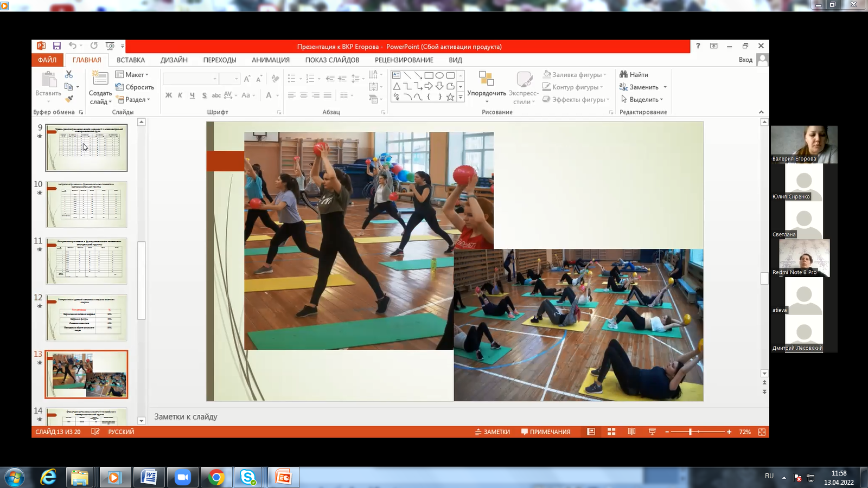
Task: Choose the triangle shape in gallery
Action: pyautogui.click(x=397, y=86)
